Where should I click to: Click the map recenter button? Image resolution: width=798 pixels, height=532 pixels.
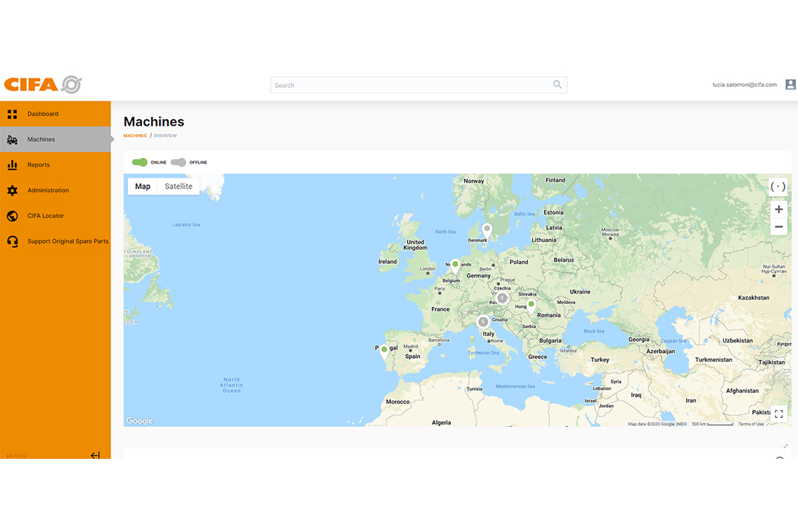[x=778, y=187]
